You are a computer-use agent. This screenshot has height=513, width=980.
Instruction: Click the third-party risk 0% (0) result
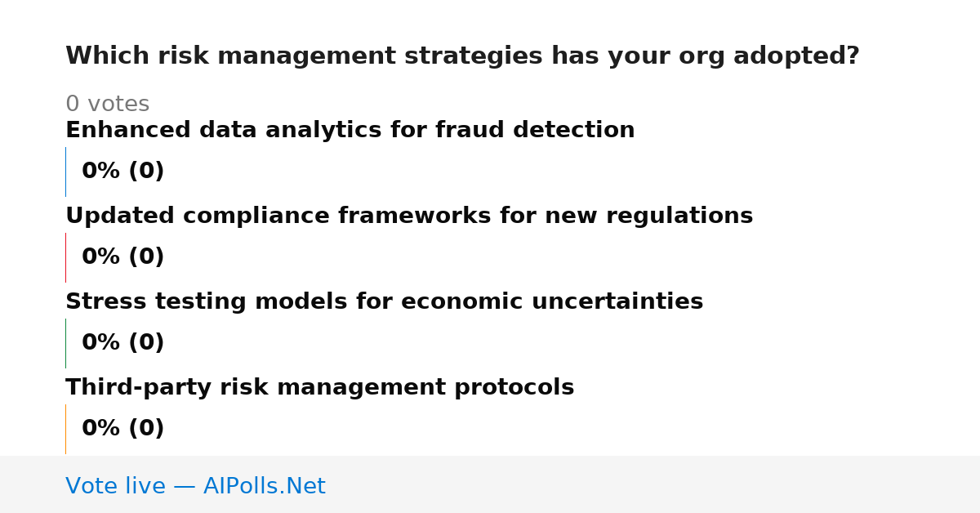(x=122, y=429)
